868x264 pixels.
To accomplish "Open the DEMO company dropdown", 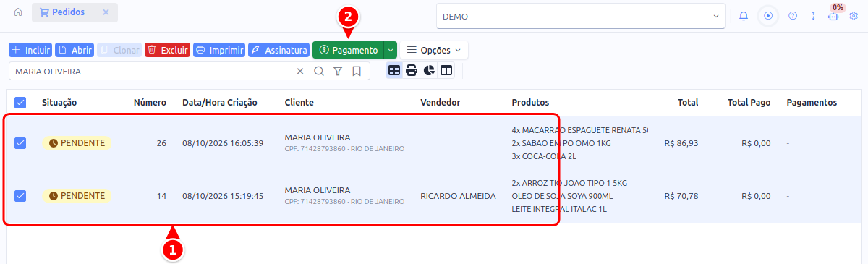I will (580, 16).
